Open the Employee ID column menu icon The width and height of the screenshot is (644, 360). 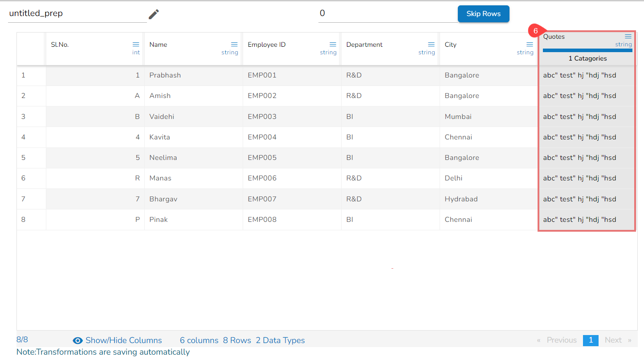point(333,45)
